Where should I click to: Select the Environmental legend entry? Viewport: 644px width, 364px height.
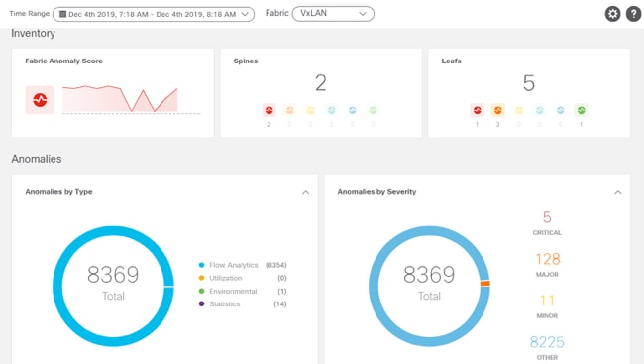pyautogui.click(x=243, y=292)
